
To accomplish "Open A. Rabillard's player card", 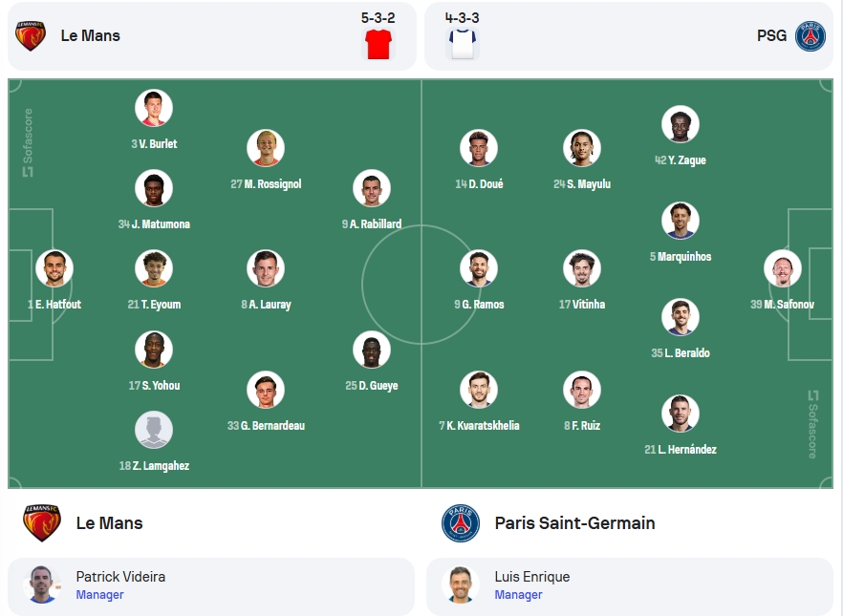I will click(x=372, y=200).
